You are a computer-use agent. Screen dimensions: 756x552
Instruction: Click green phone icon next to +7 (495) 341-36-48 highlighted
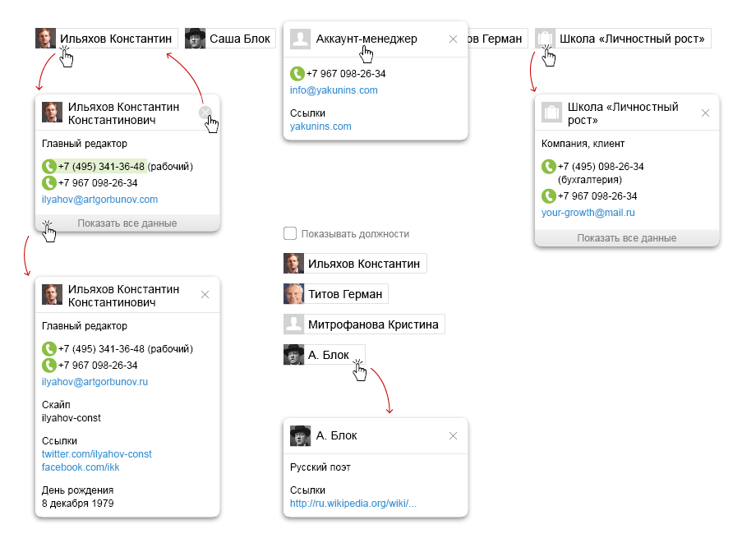pos(48,167)
